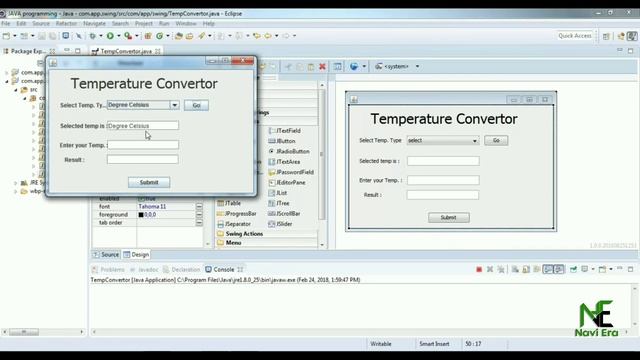
Task: Open the Run button dropdown arrow
Action: point(119,36)
